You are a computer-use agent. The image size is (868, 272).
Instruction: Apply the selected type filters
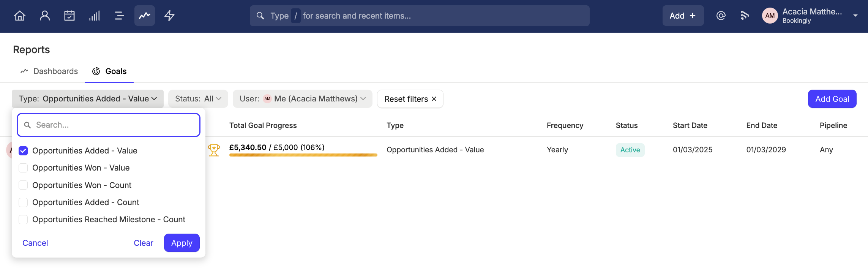click(182, 243)
